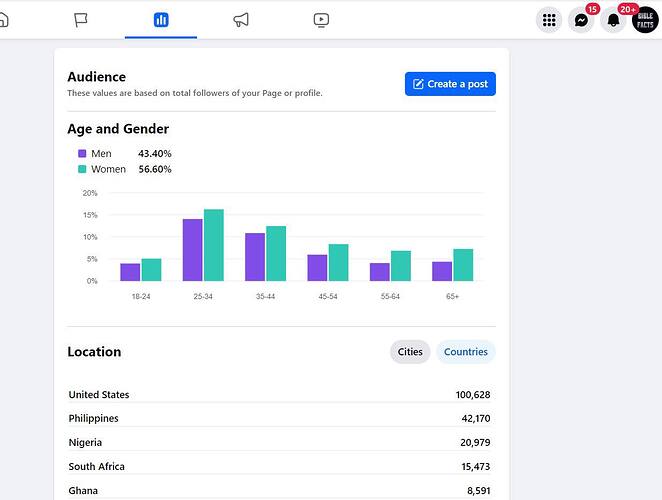
Task: Select the United States location row
Action: 279,394
